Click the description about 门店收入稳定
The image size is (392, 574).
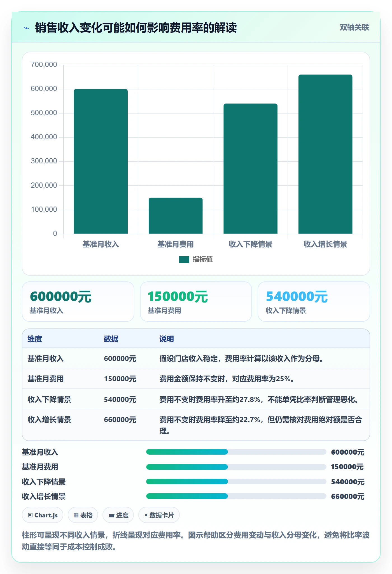[x=242, y=359]
